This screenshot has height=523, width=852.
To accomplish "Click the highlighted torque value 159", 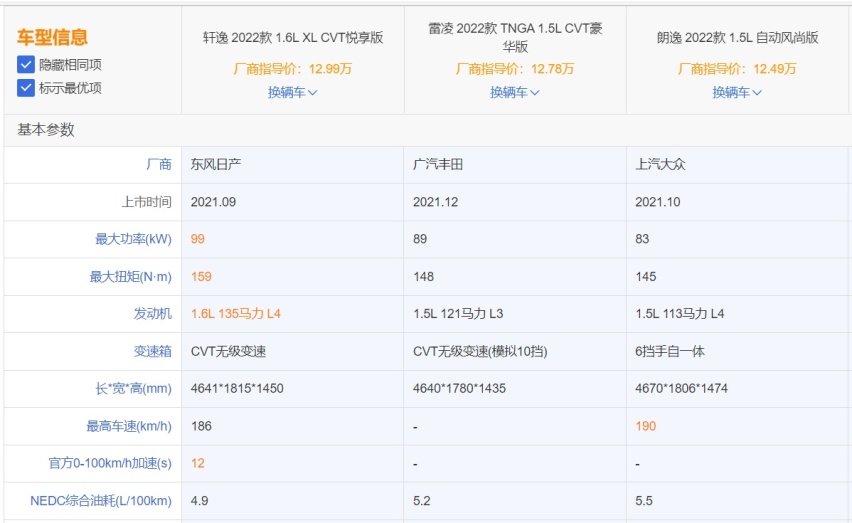I will pos(201,276).
